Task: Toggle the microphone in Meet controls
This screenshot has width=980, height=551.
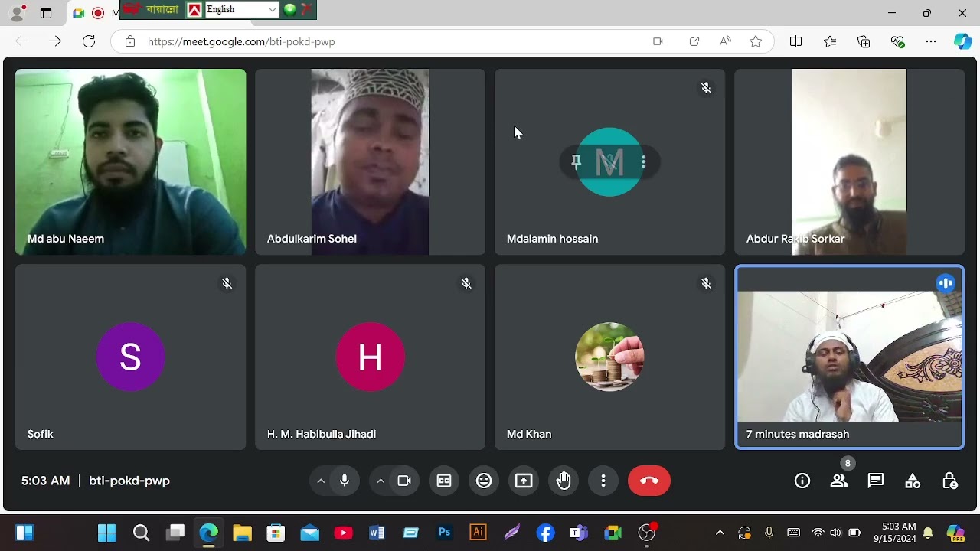Action: 345,481
